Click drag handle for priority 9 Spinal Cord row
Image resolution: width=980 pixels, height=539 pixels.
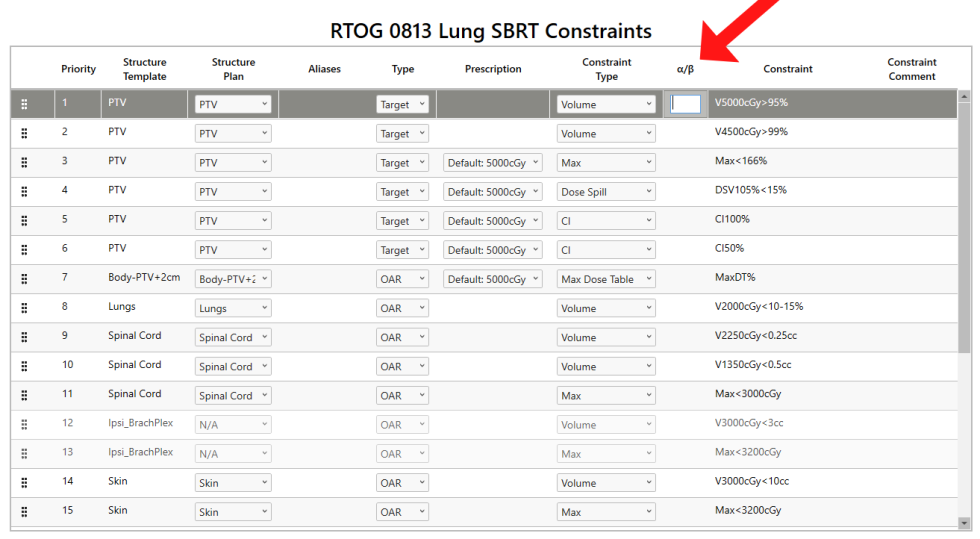pyautogui.click(x=24, y=337)
